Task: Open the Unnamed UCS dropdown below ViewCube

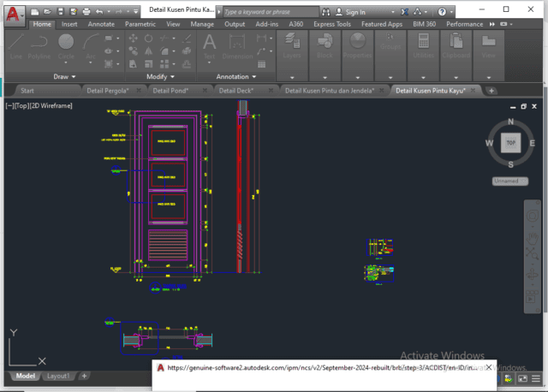Action: point(510,181)
